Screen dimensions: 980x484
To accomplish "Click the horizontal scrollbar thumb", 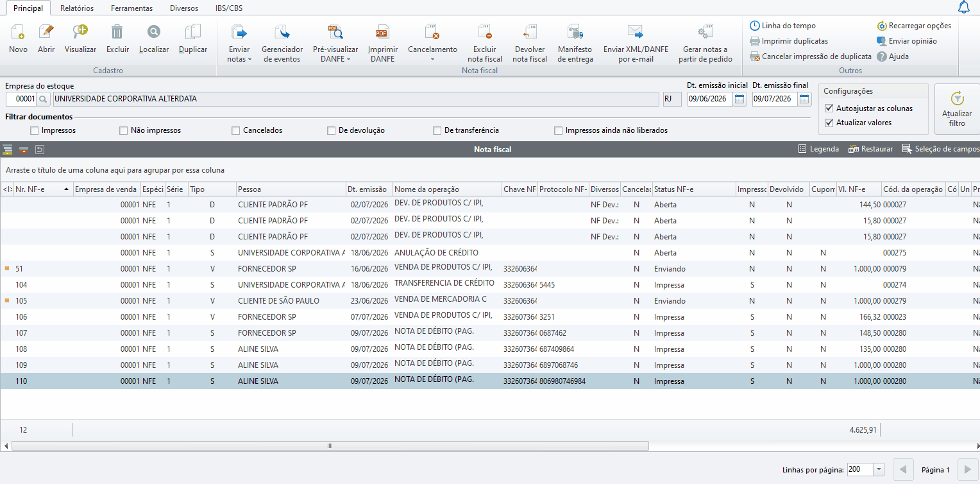I will [x=330, y=445].
